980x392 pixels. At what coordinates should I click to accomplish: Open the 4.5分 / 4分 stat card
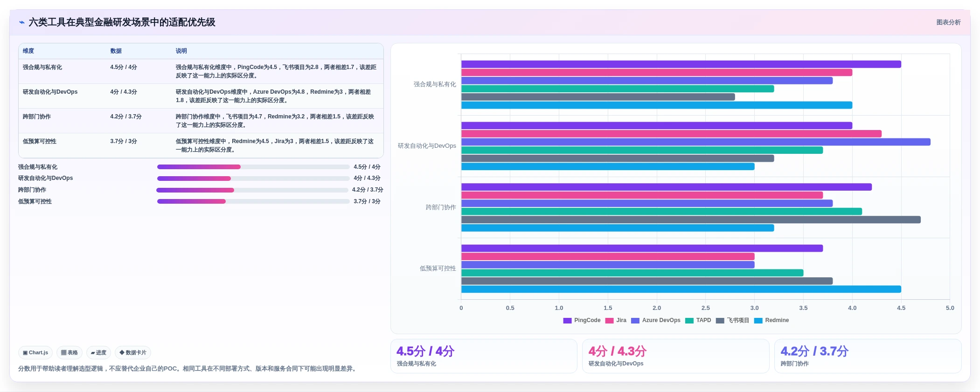[484, 356]
